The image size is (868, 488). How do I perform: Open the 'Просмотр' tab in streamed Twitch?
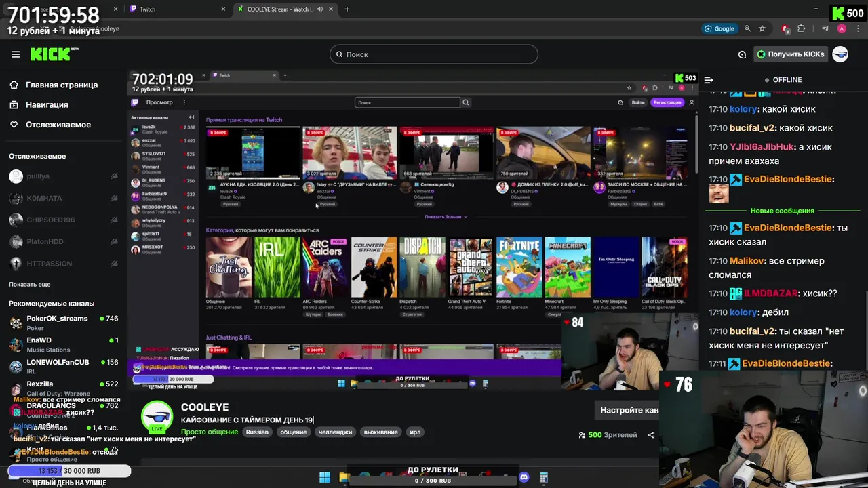tap(159, 102)
